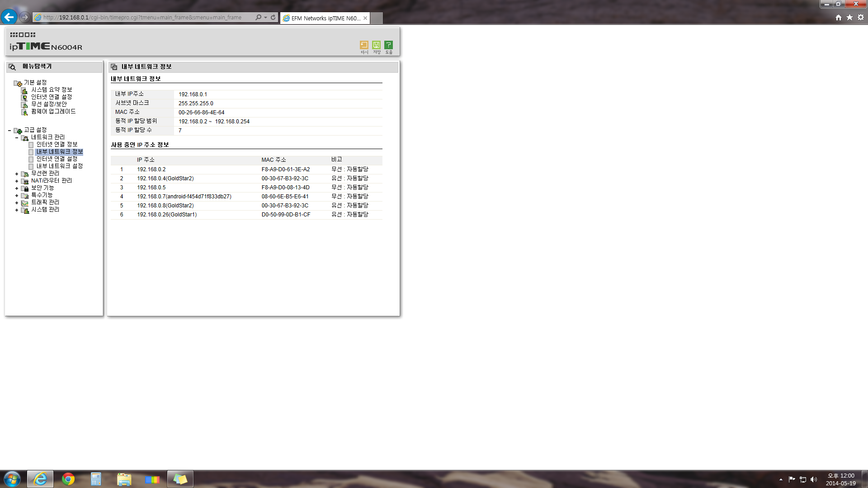Expand the NAT/라우터 관리 node

coord(17,181)
